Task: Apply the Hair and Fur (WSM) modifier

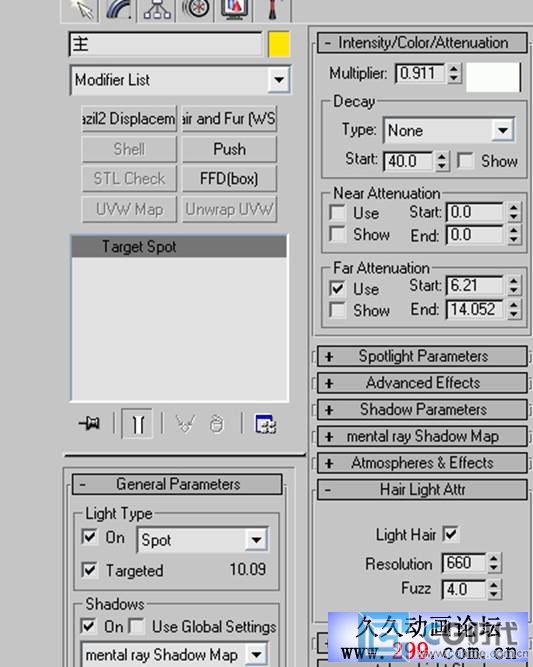Action: point(229,119)
